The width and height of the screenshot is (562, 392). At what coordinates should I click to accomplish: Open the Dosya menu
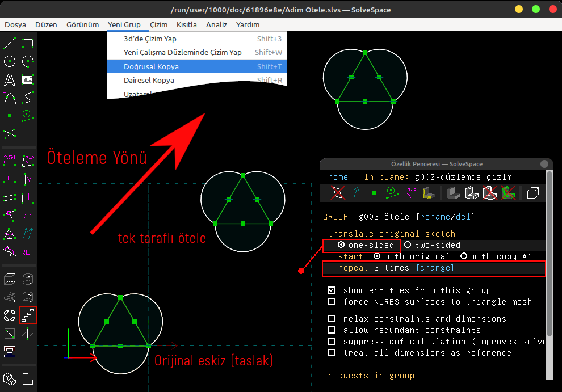(x=15, y=25)
